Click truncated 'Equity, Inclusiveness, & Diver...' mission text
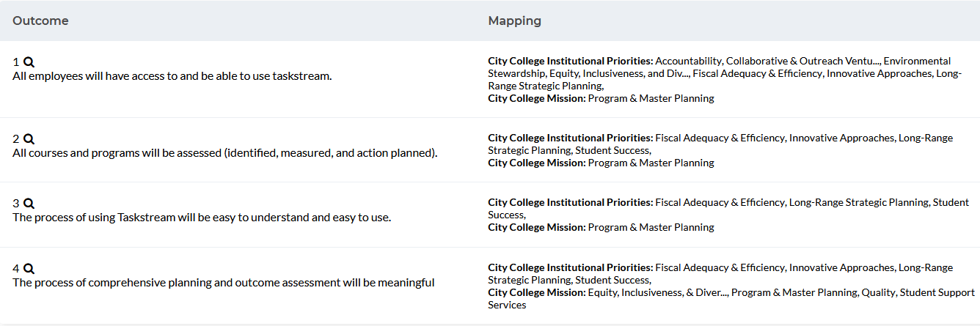 point(658,292)
